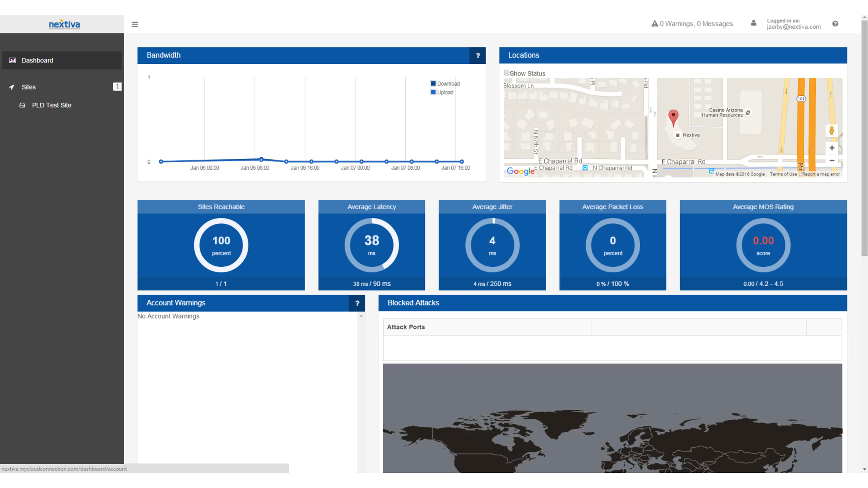Toggle the hamburger sidebar menu
The width and height of the screenshot is (868, 488).
tap(135, 24)
